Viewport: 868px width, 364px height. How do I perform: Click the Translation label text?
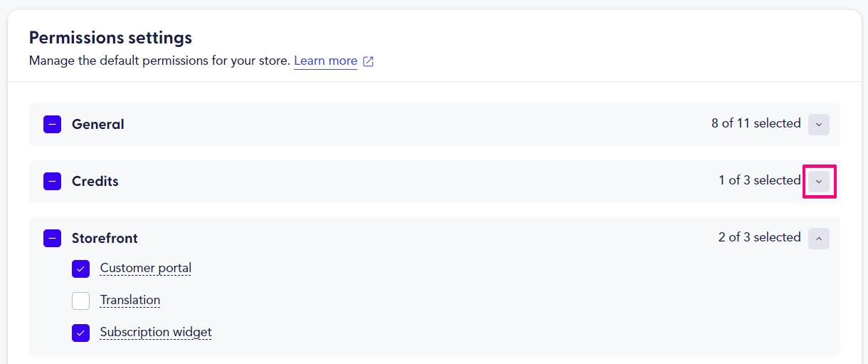130,300
